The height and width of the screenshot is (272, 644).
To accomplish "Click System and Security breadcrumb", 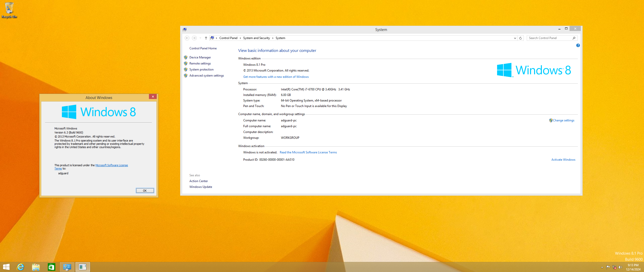I will (x=256, y=38).
